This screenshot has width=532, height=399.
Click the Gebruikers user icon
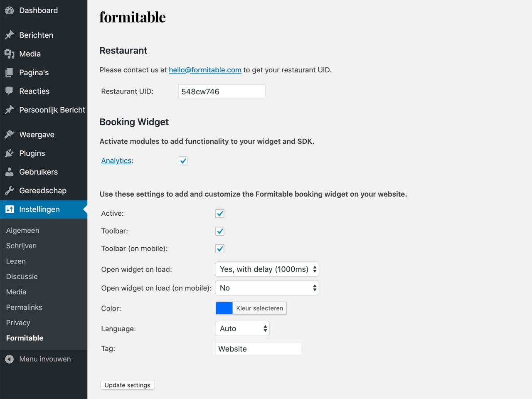click(x=9, y=172)
